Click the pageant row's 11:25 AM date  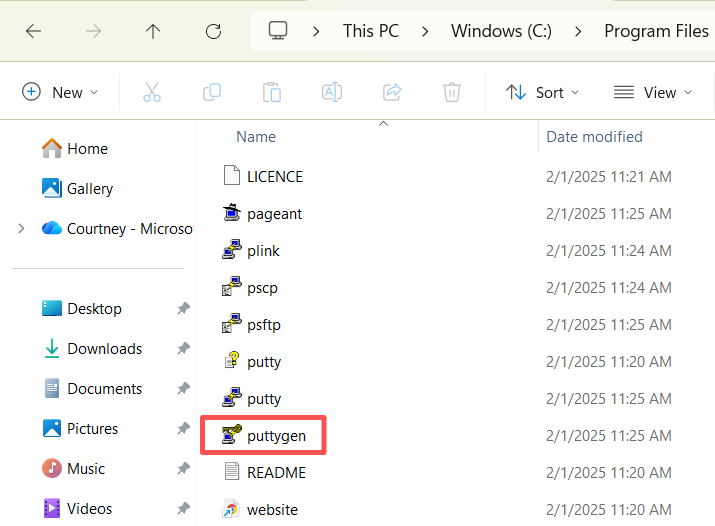[x=609, y=213]
